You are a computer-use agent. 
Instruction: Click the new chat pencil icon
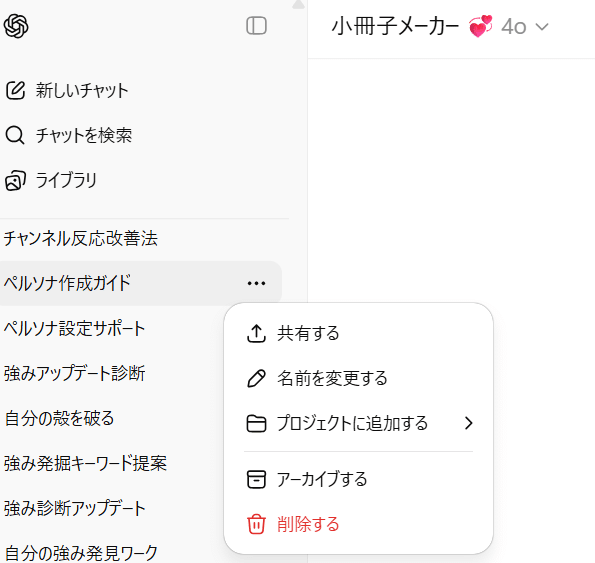[16, 90]
